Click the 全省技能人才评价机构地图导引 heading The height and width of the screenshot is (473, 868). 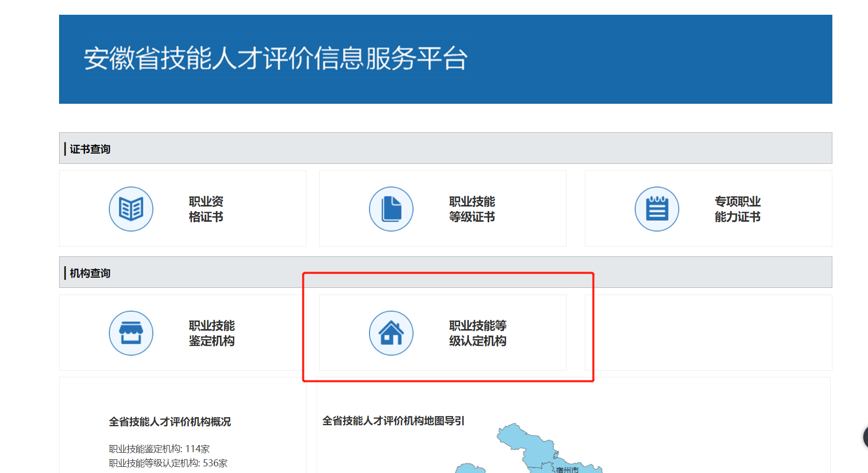(x=393, y=421)
